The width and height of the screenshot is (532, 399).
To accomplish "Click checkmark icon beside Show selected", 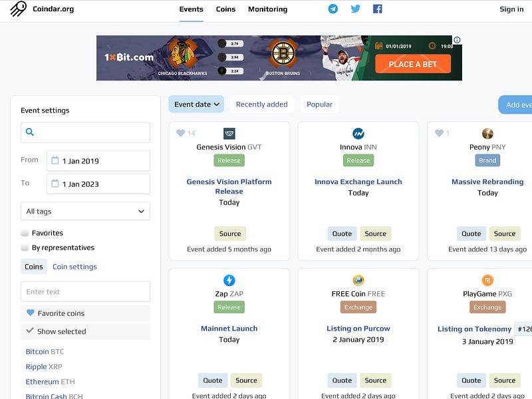I will pyautogui.click(x=30, y=331).
